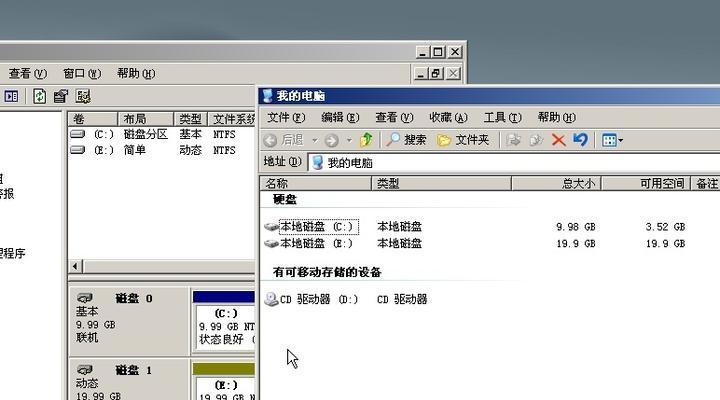This screenshot has width=720, height=400.
Task: Click 布局 column header in volume list
Action: 146,119
